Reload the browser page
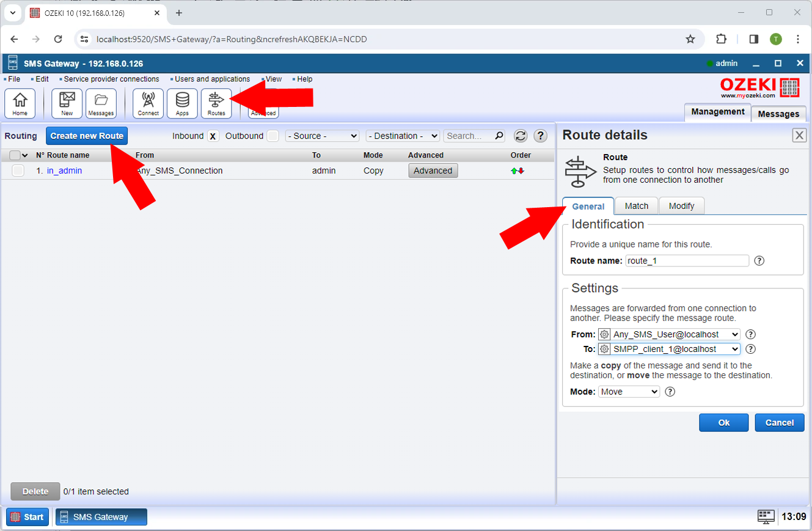Viewport: 812px width, 531px height. click(58, 39)
